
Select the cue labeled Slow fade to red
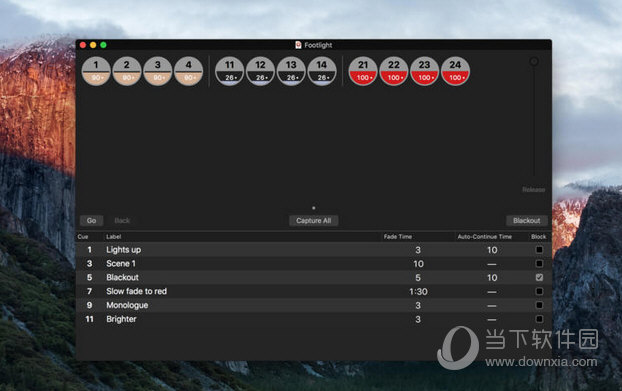coord(136,291)
